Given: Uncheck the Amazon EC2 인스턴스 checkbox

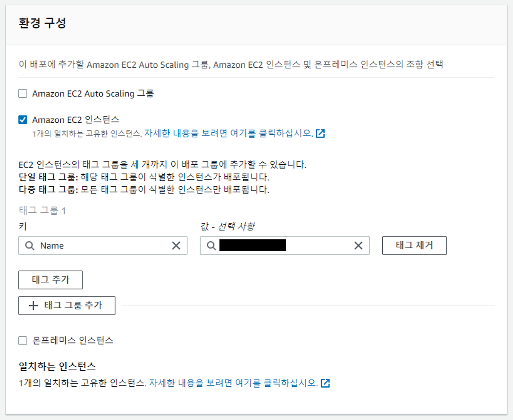Looking at the screenshot, I should [23, 119].
